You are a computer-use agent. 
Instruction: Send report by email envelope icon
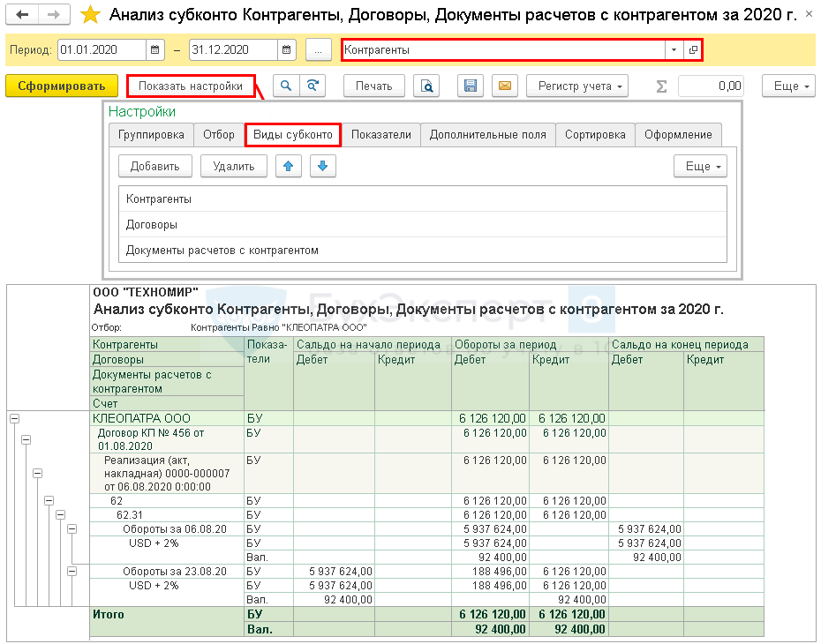[504, 86]
